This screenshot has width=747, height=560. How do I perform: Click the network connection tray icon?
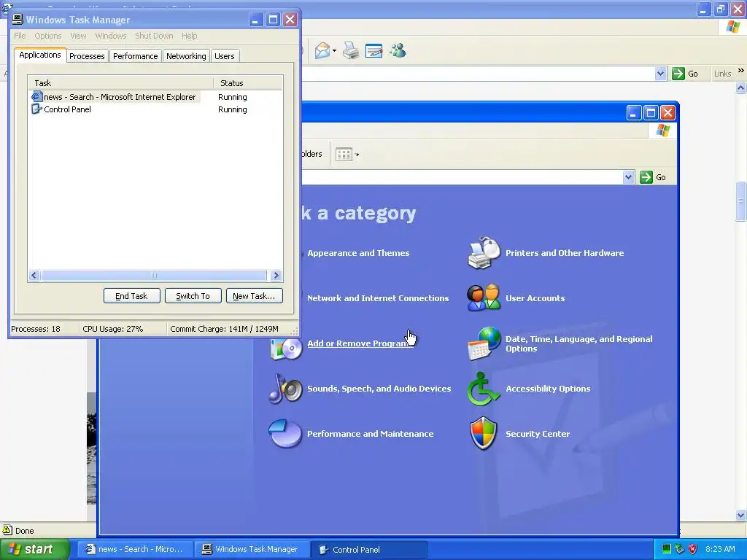coord(680,549)
